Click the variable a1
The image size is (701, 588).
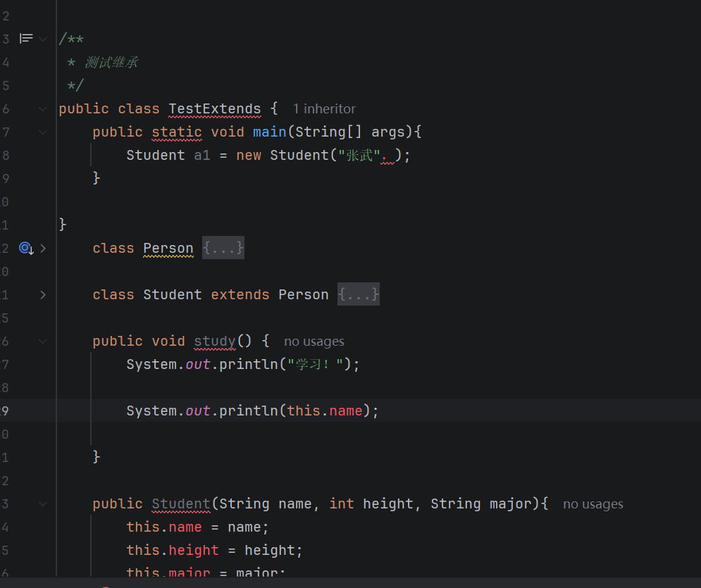pyautogui.click(x=202, y=156)
